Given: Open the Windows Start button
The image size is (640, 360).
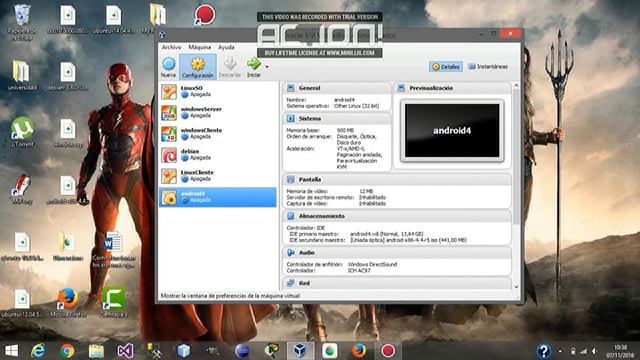Looking at the screenshot, I should pos(11,351).
